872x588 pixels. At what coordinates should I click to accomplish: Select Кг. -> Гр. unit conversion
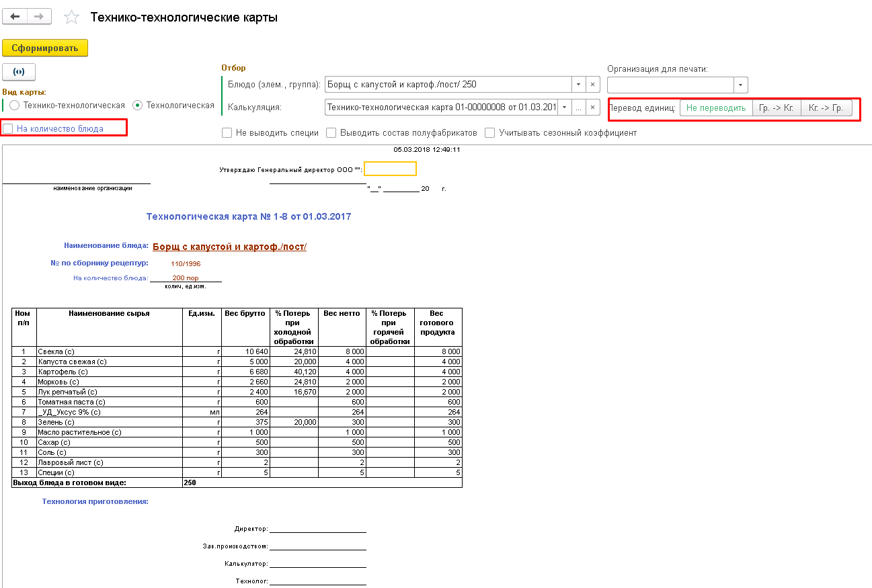pos(826,108)
